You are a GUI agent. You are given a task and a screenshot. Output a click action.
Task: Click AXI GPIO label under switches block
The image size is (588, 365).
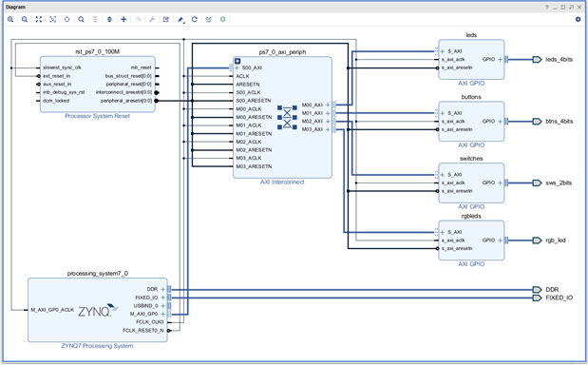[471, 206]
